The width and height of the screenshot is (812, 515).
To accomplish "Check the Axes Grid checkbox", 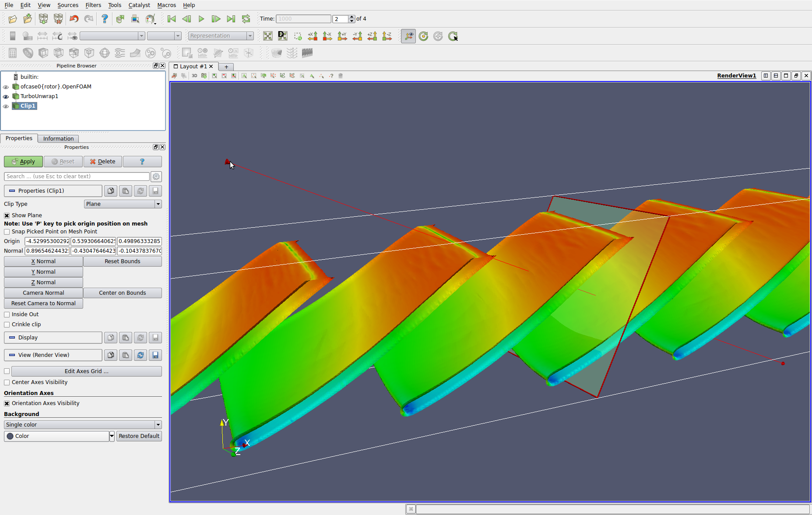I will (7, 371).
